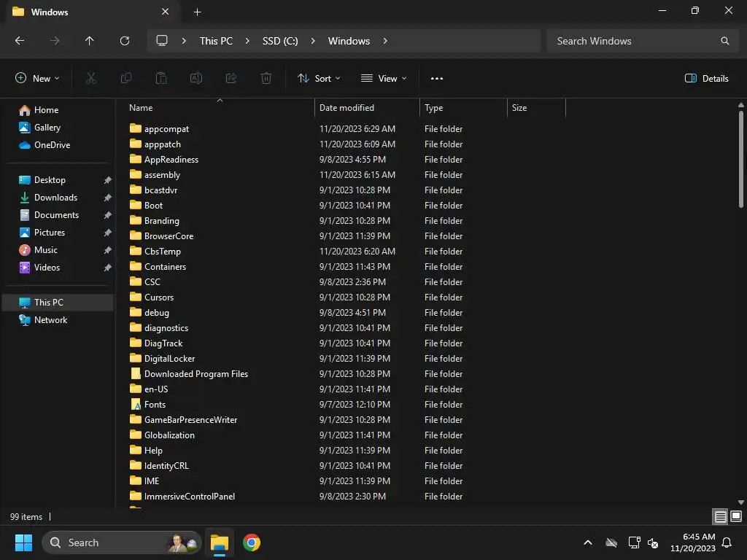747x560 pixels.
Task: Click SSD (C:) breadcrumb
Action: point(280,41)
